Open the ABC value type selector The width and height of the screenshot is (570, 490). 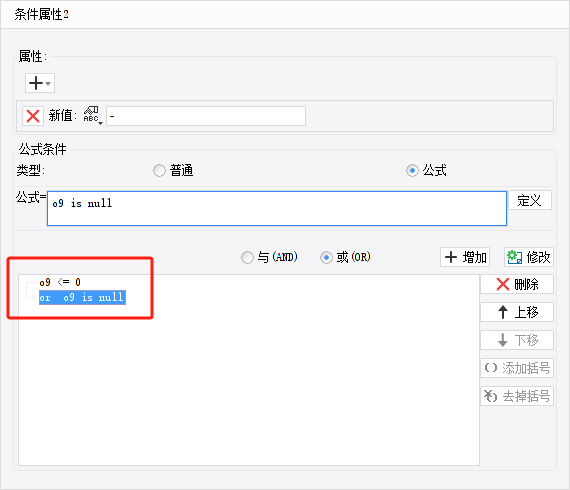coord(92,116)
